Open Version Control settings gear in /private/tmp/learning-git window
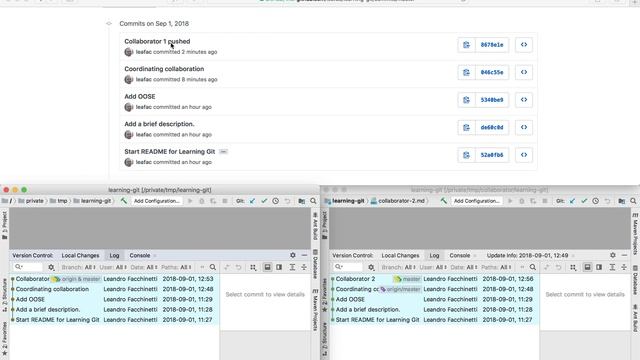This screenshot has height=360, width=640. (293, 255)
